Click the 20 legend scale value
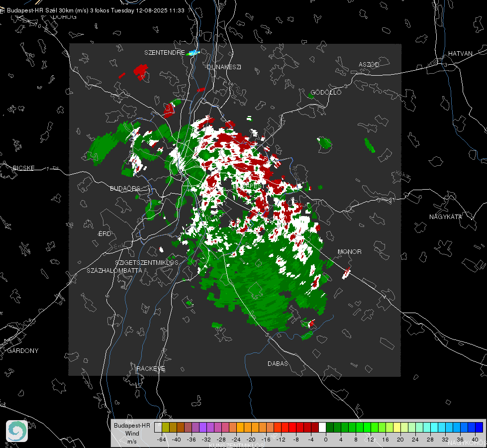The width and height of the screenshot is (487, 448). pos(400,440)
